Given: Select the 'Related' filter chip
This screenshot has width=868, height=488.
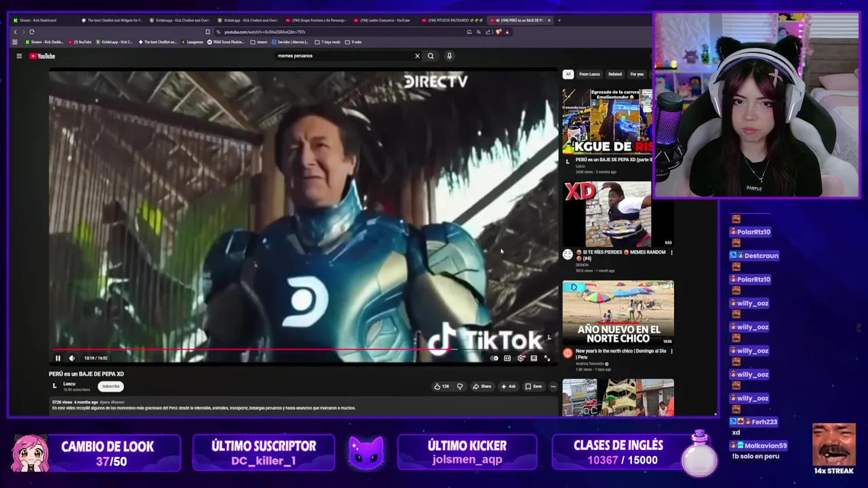Looking at the screenshot, I should pos(615,74).
